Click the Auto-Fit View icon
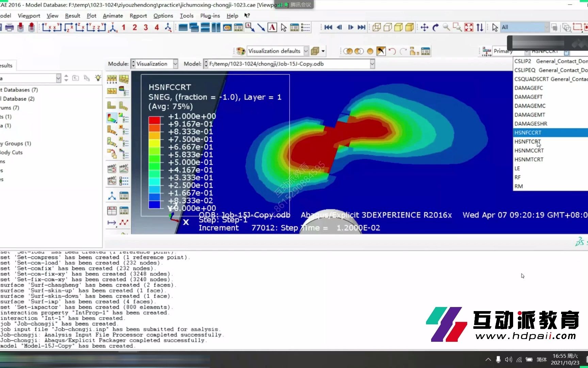This screenshot has width=588, height=368. 469,27
